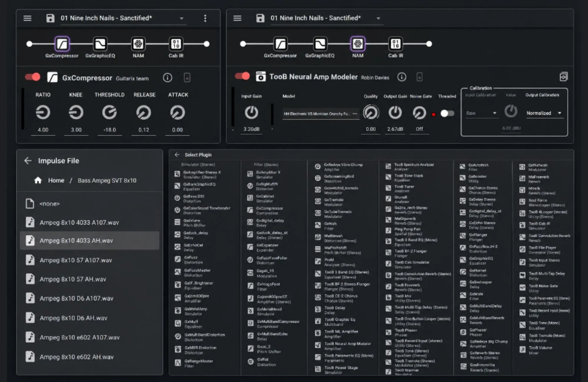Go back from Impulse File panel
Image resolution: width=588 pixels, height=382 pixels.
coord(28,161)
